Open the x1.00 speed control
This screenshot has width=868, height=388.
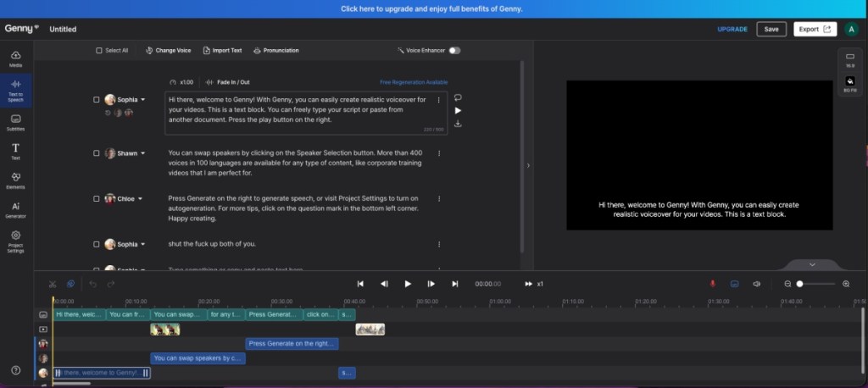point(181,82)
